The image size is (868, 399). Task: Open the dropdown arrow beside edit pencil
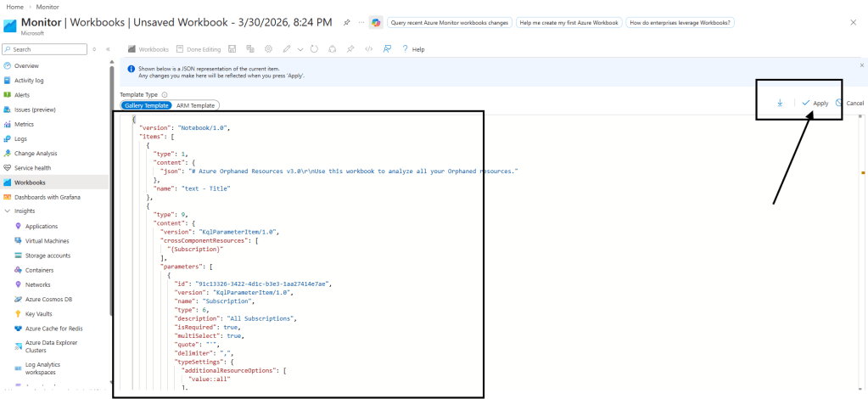300,49
